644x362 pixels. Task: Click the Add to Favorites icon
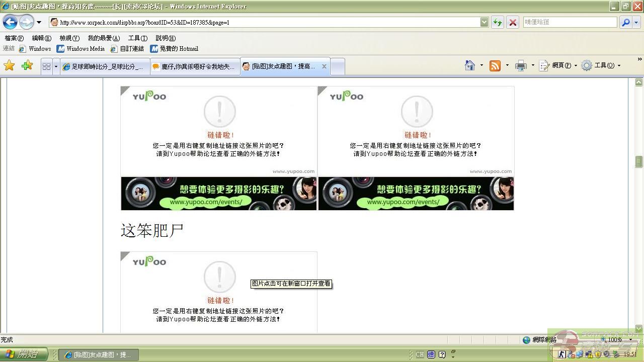pyautogui.click(x=27, y=65)
